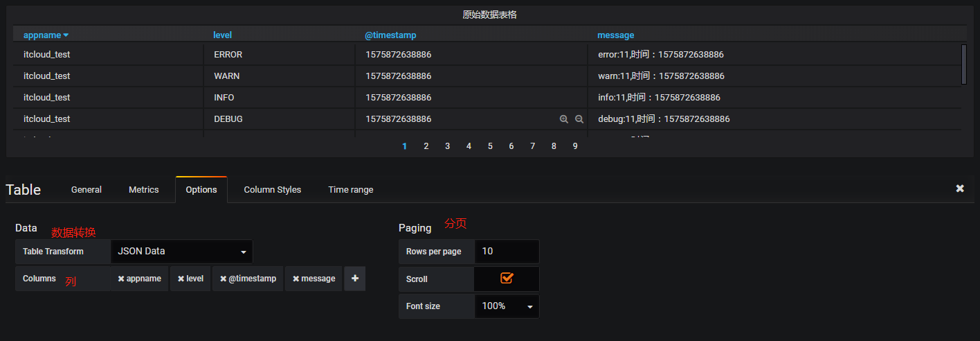Click the Rows per page input field
The image size is (980, 341).
(x=507, y=252)
